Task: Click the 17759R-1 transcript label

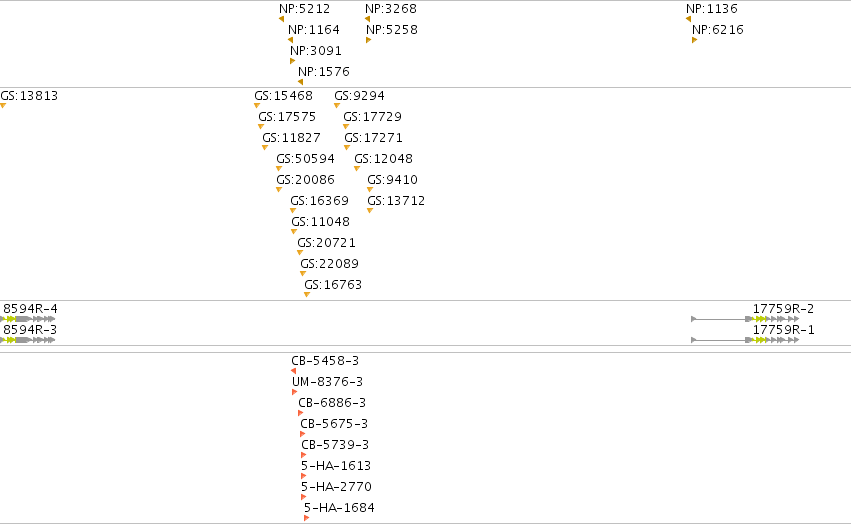Action: 783,330
